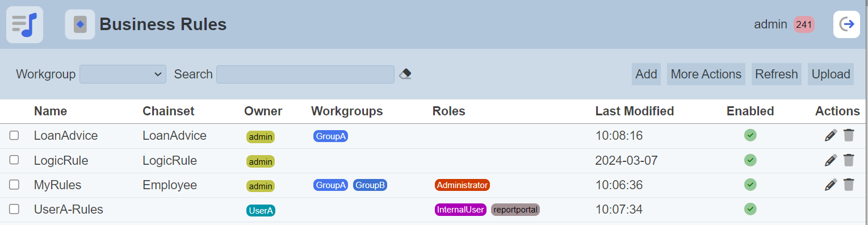
Task: Sort by the Last Modified column header
Action: [635, 111]
